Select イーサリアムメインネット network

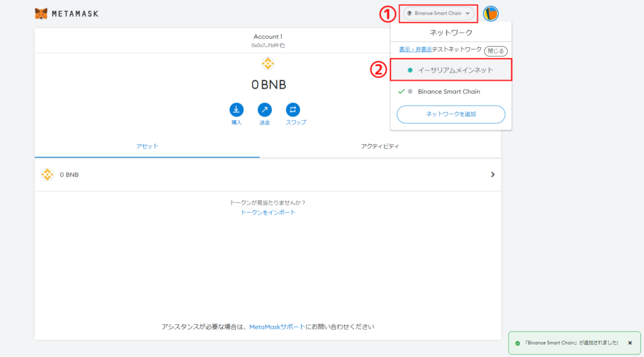(450, 71)
